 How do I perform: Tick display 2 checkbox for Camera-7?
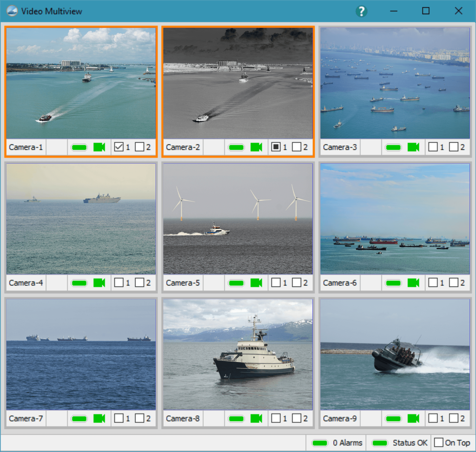[139, 418]
